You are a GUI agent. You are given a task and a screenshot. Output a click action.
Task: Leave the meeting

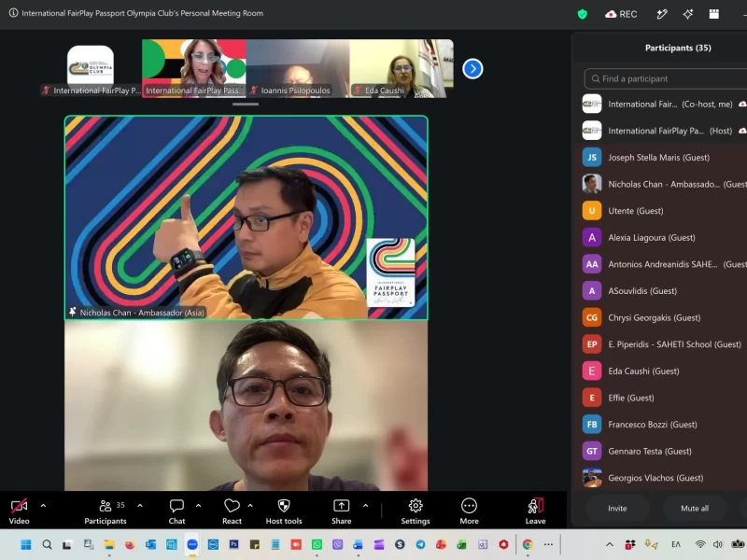(x=535, y=511)
